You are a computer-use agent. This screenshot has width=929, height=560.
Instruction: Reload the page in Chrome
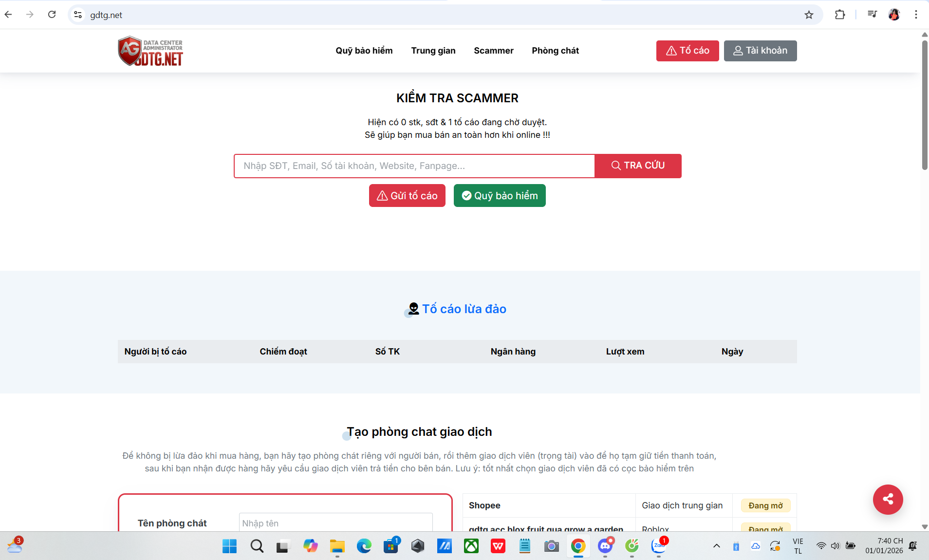point(52,15)
